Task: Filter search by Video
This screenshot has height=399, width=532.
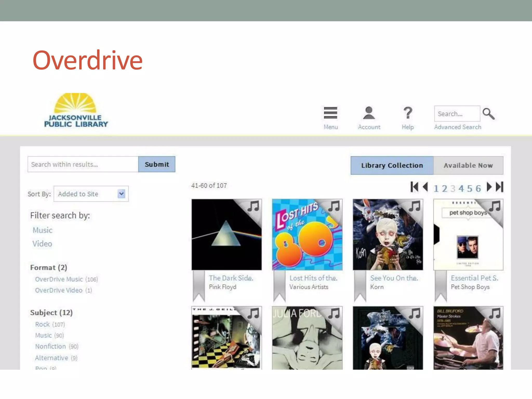Action: pos(42,244)
